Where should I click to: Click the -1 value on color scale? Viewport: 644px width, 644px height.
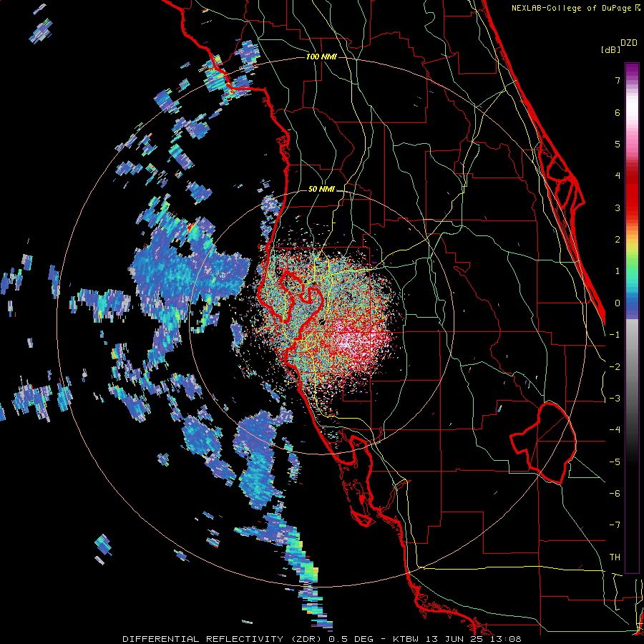click(615, 335)
